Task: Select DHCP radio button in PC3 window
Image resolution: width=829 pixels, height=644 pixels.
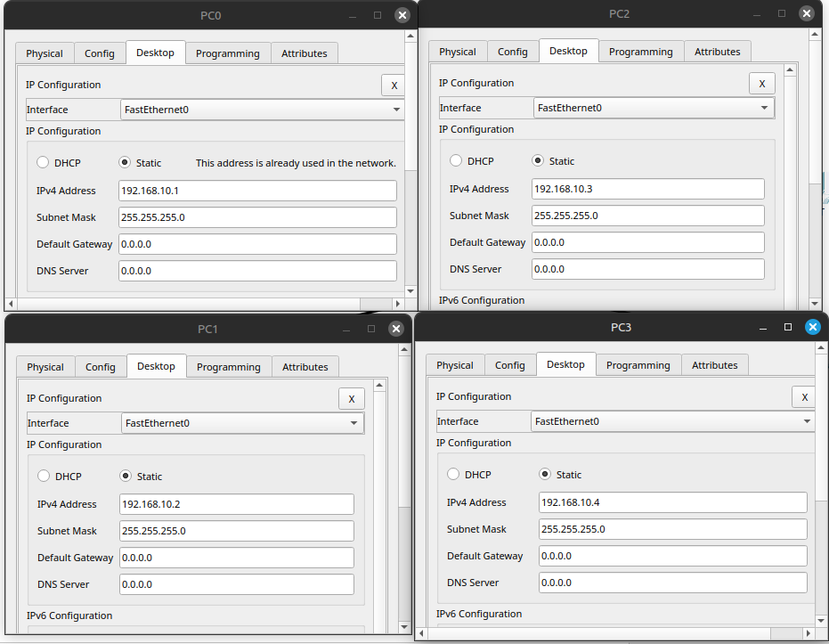Action: click(453, 474)
